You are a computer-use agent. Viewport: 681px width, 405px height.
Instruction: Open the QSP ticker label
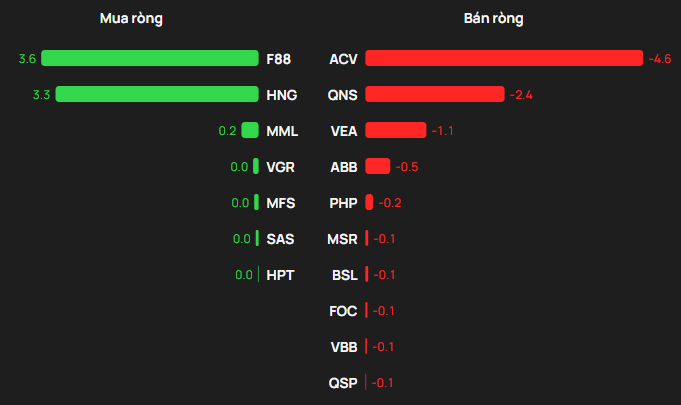(x=342, y=383)
